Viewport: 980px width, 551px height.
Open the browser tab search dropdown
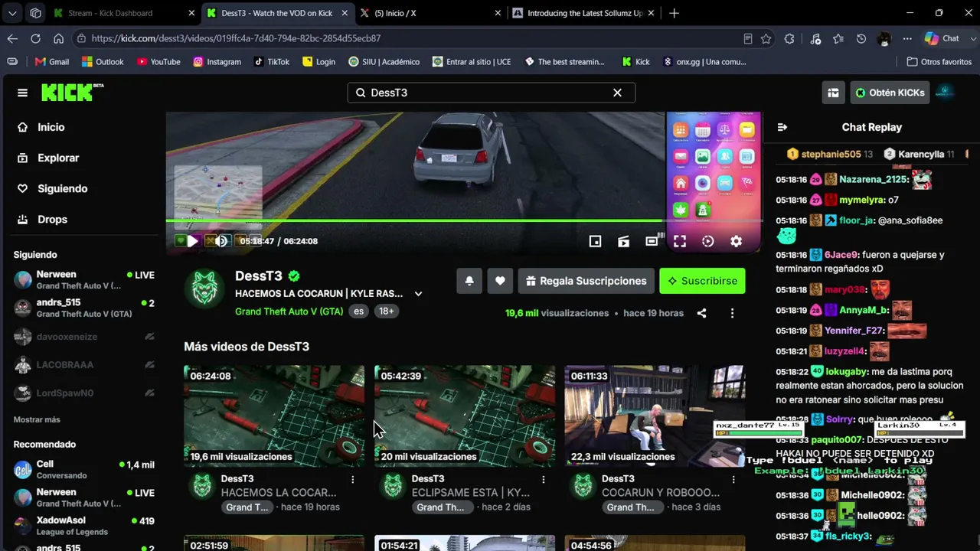(13, 13)
